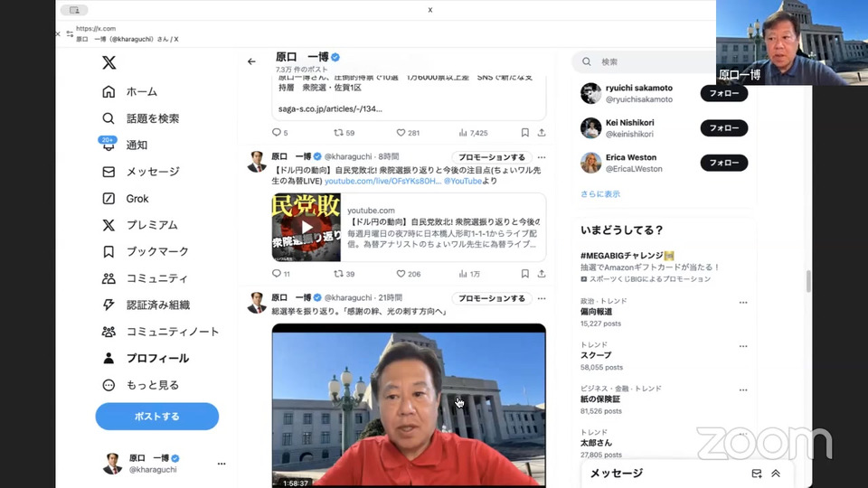Reply icon on post with 5 replies
868x488 pixels.
pos(277,132)
